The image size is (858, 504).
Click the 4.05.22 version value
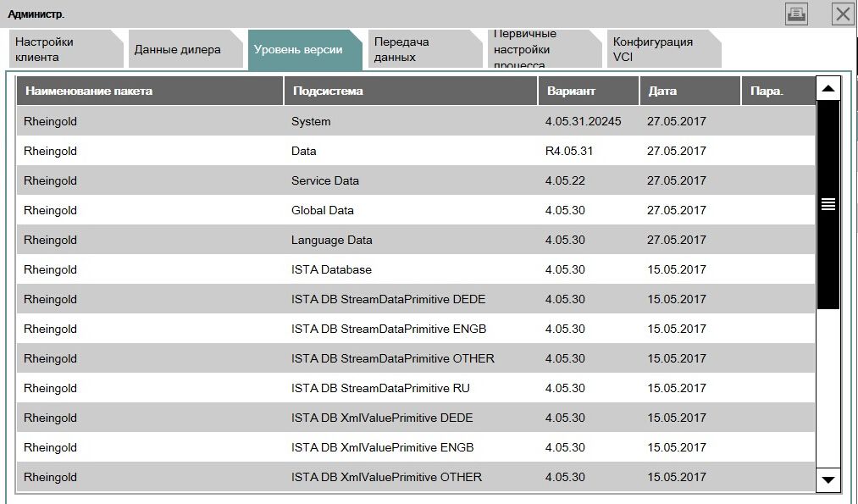pyautogui.click(x=565, y=180)
